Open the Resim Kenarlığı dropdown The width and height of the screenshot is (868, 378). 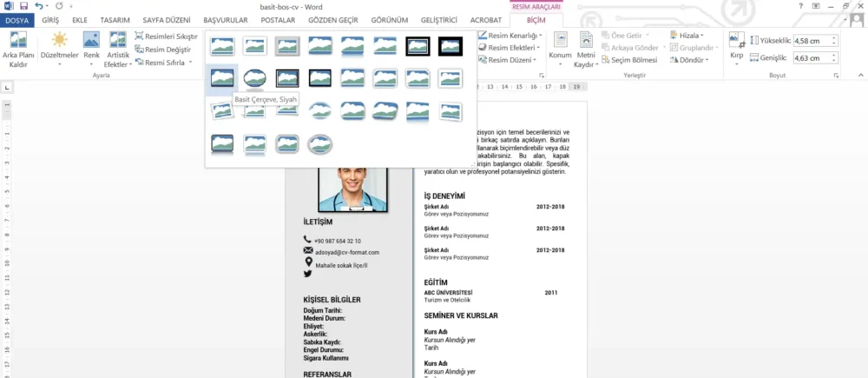point(510,36)
